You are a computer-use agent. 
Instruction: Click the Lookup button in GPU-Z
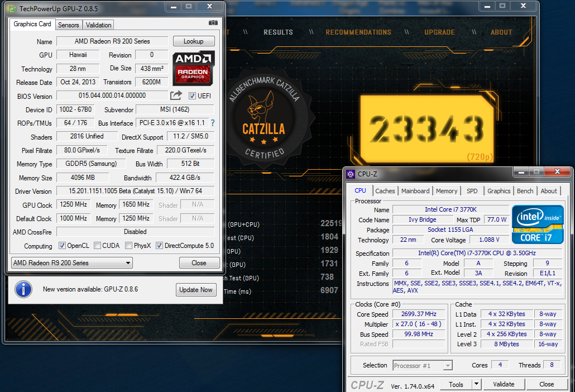click(x=194, y=41)
